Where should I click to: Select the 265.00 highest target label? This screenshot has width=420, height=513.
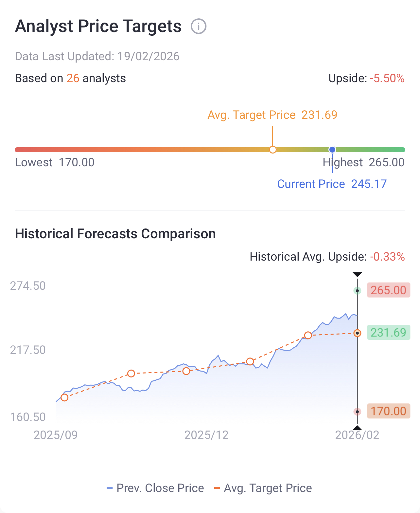(389, 290)
